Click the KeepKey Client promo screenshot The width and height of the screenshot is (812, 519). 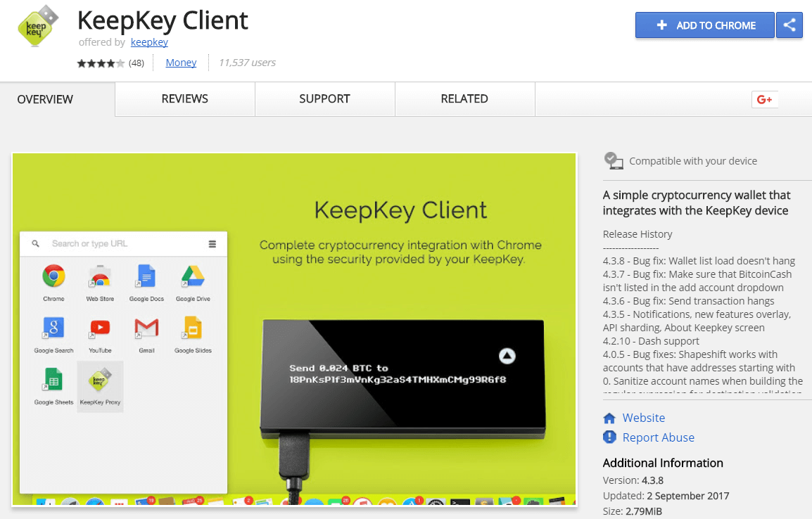pos(294,328)
